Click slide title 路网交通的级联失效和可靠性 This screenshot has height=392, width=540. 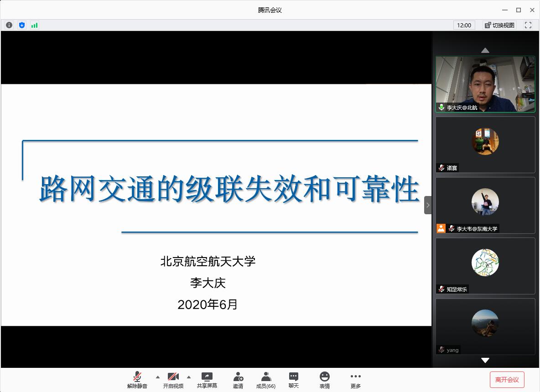(229, 189)
